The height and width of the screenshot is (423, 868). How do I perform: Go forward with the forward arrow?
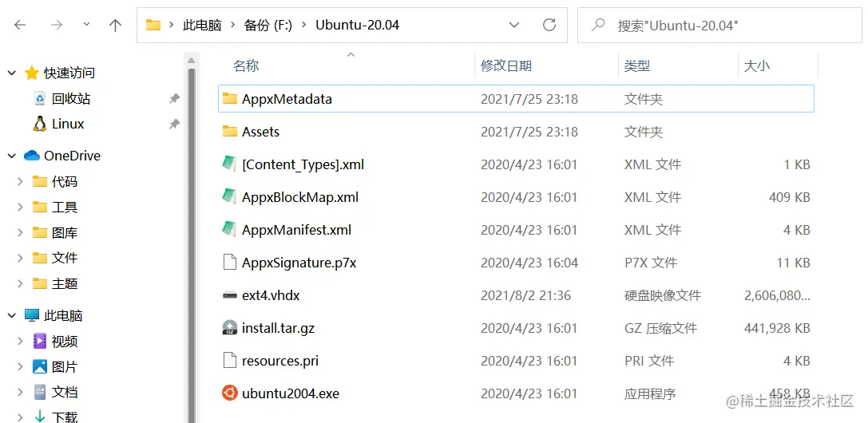pyautogui.click(x=57, y=25)
